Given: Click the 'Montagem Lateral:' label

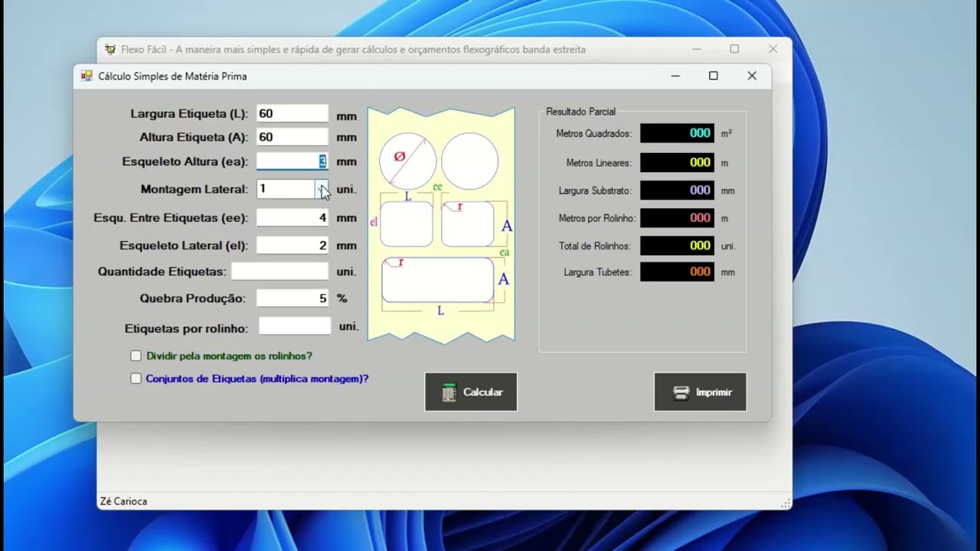Looking at the screenshot, I should pos(194,189).
